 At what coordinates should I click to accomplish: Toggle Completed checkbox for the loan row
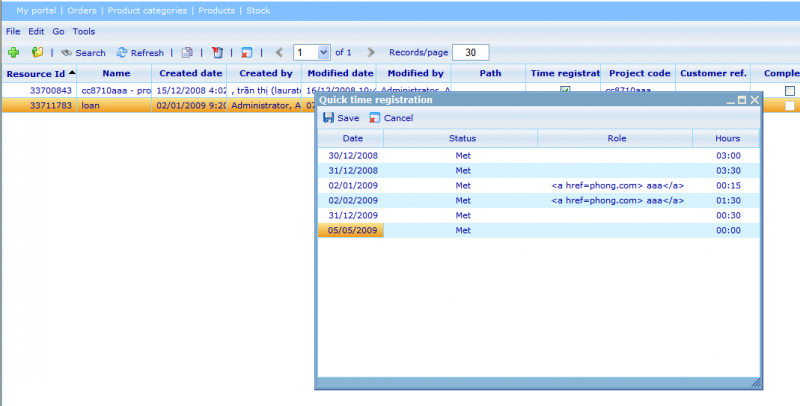(790, 105)
